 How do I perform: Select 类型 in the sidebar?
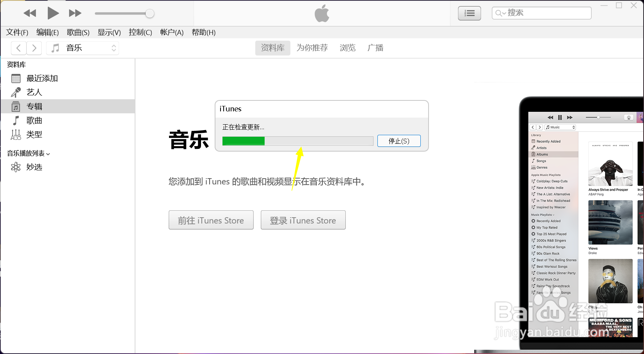click(x=68, y=134)
